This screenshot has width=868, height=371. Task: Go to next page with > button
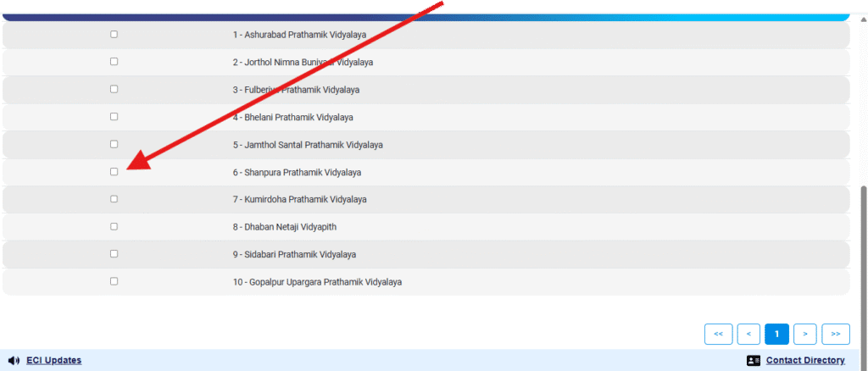pyautogui.click(x=805, y=334)
